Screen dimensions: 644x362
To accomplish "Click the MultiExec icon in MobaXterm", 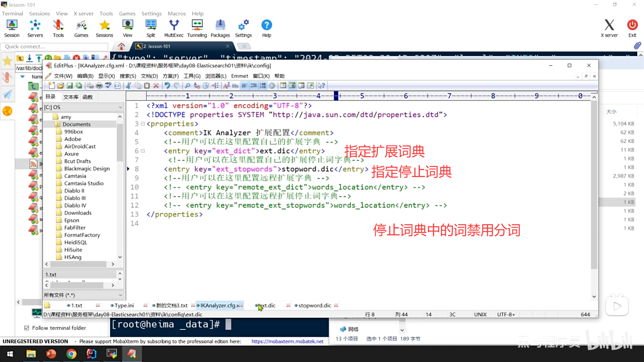I will click(x=174, y=28).
